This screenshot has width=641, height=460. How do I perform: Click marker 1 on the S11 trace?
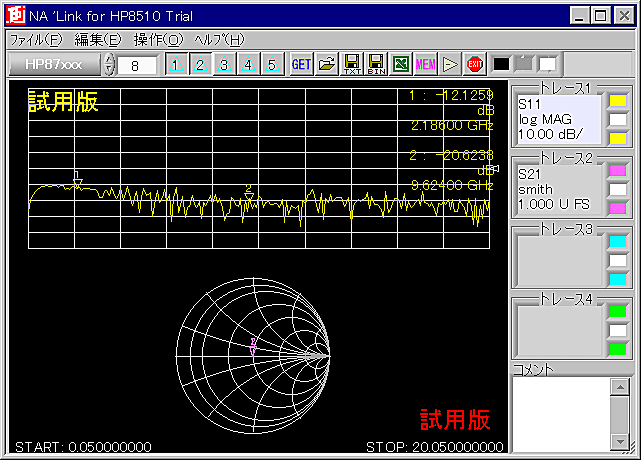78,180
